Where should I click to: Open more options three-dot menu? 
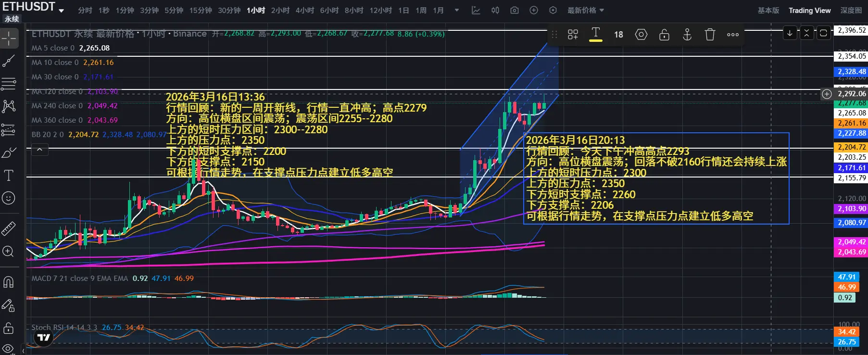[733, 34]
